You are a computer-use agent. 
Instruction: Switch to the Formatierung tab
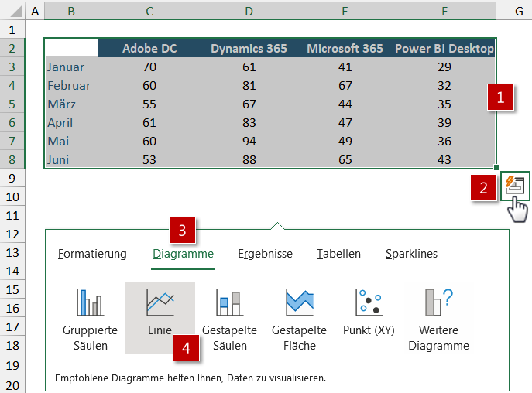point(91,254)
